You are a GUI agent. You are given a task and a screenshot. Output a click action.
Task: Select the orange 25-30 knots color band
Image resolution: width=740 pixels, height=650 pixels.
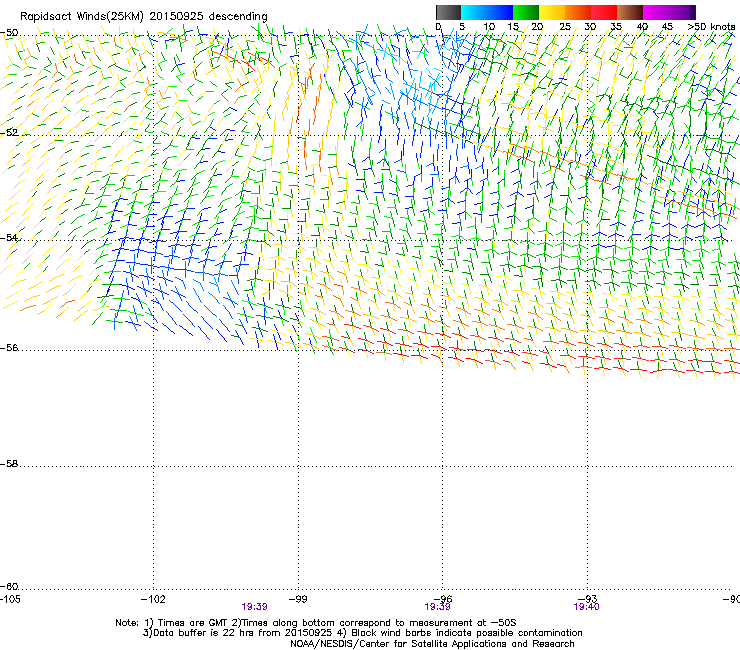(x=578, y=12)
